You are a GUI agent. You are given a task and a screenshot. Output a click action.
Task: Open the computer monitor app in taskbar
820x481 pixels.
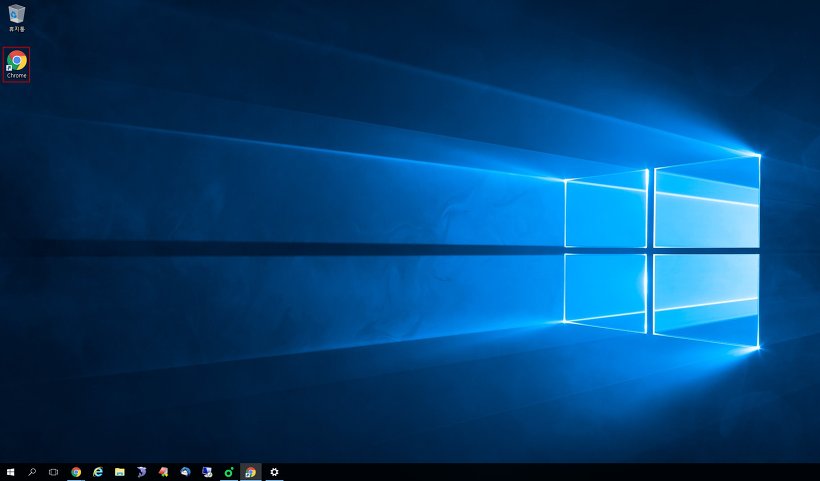207,472
